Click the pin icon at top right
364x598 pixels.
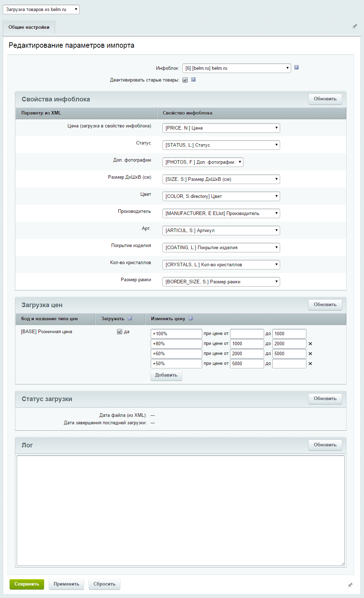coord(354,26)
